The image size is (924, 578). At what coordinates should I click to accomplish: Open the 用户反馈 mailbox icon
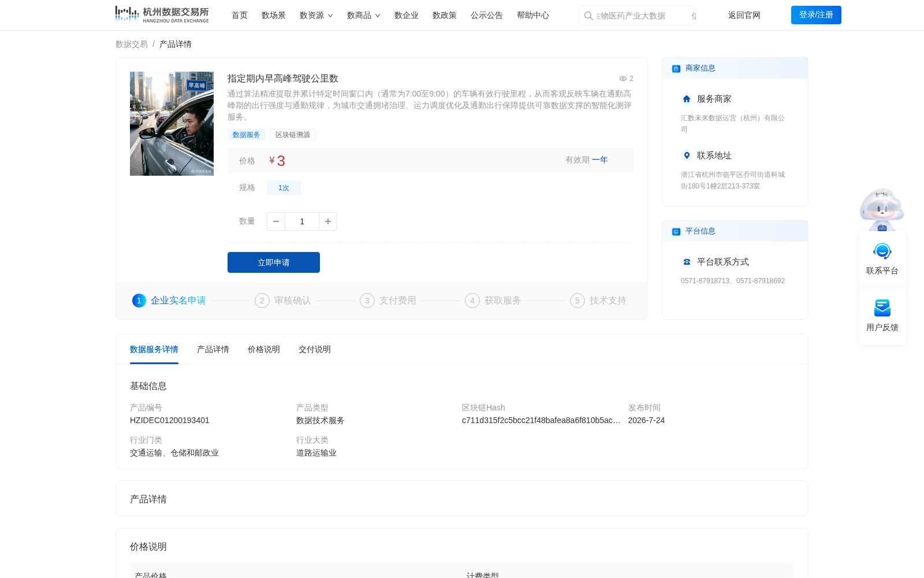882,307
